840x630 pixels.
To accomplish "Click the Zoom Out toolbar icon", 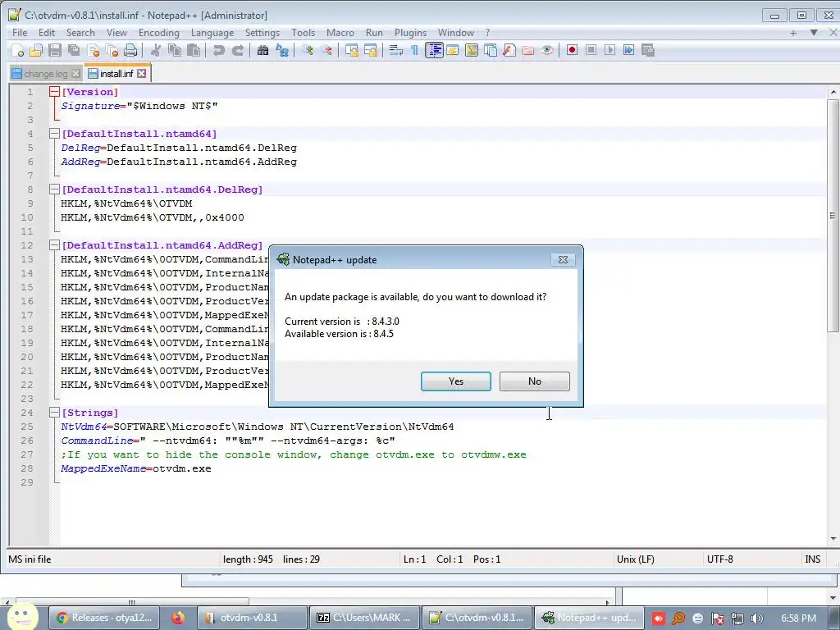I will (326, 50).
